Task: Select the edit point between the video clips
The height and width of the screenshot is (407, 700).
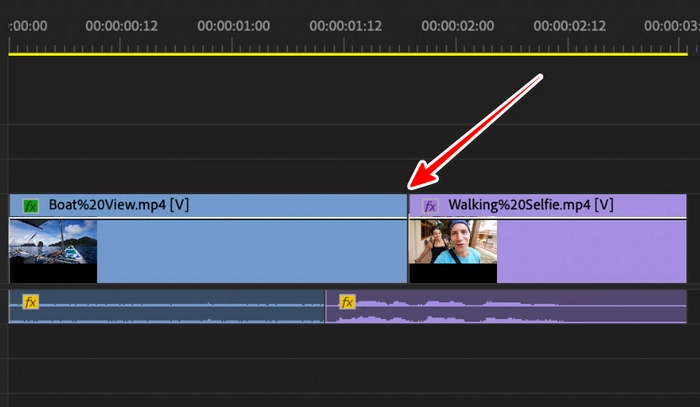Action: click(x=408, y=240)
